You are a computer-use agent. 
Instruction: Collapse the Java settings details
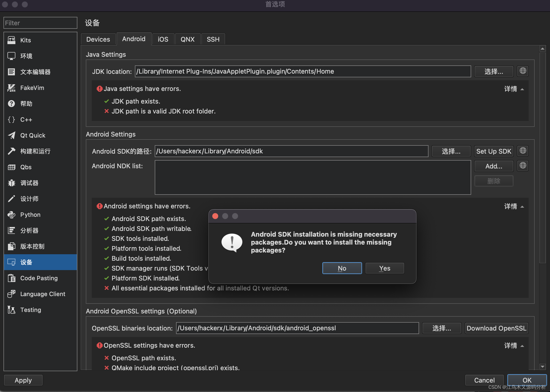click(x=514, y=89)
